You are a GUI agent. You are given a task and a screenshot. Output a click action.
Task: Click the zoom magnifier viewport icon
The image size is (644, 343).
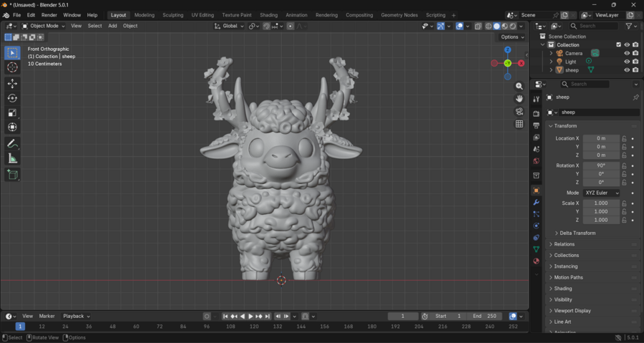[x=519, y=86]
